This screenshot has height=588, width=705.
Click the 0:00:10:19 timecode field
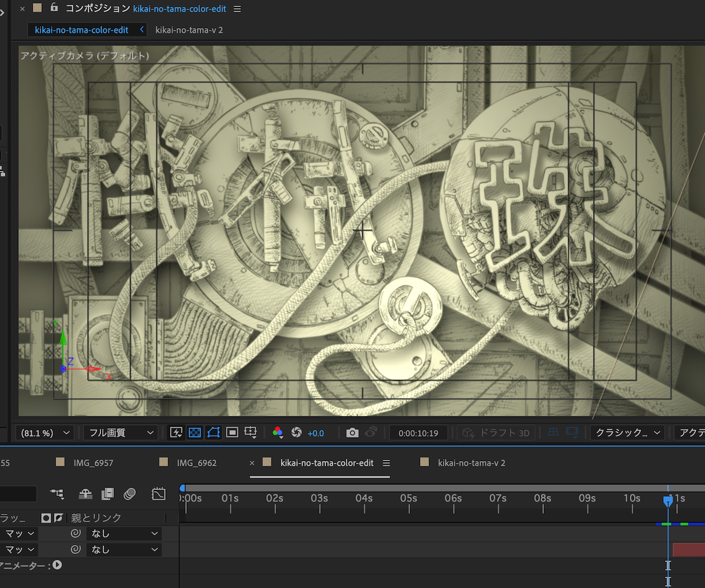coord(418,433)
